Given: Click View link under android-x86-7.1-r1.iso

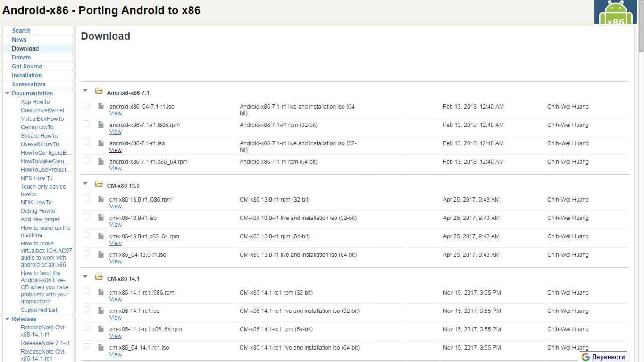Looking at the screenshot, I should pyautogui.click(x=116, y=150).
